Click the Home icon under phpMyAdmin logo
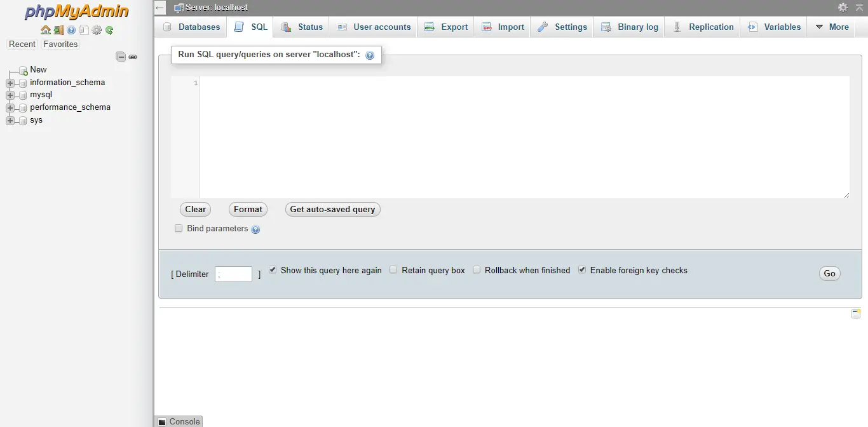Image resolution: width=868 pixels, height=427 pixels. [x=45, y=30]
